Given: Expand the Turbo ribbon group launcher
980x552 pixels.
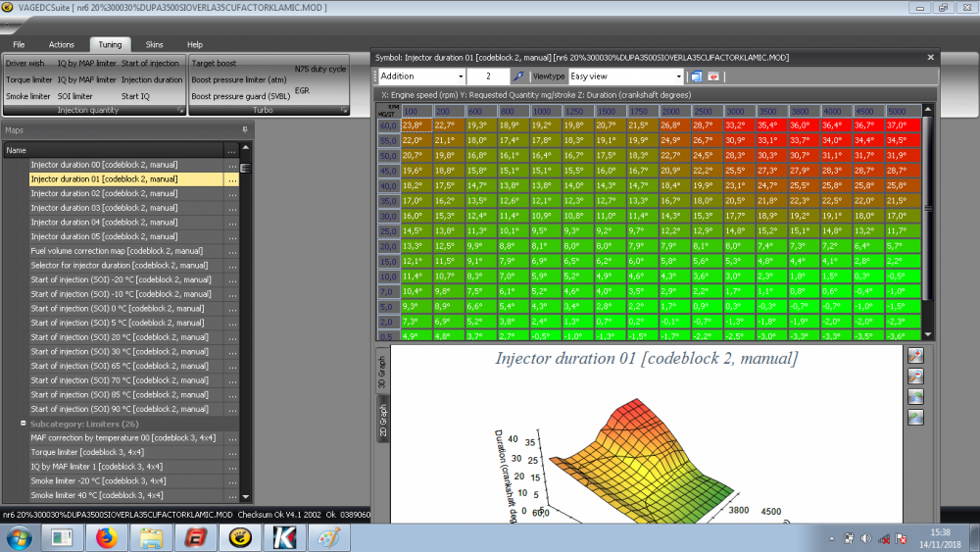Looking at the screenshot, I should [x=344, y=110].
